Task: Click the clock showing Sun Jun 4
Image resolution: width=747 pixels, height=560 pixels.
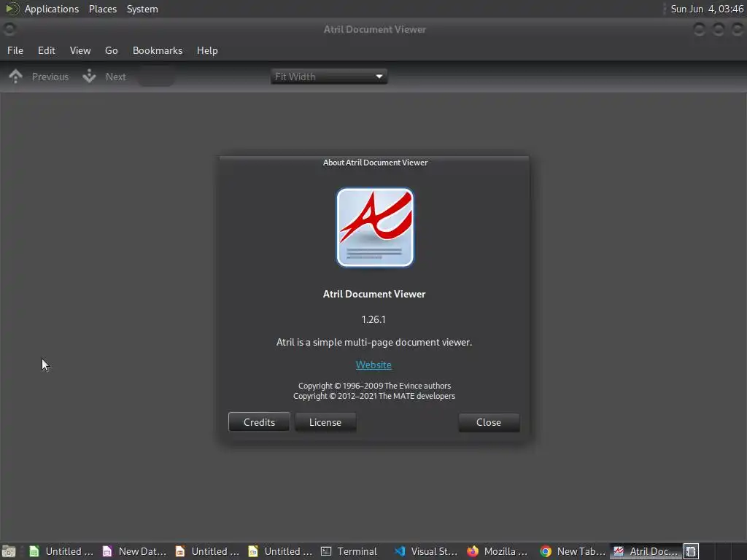Action: click(x=707, y=9)
